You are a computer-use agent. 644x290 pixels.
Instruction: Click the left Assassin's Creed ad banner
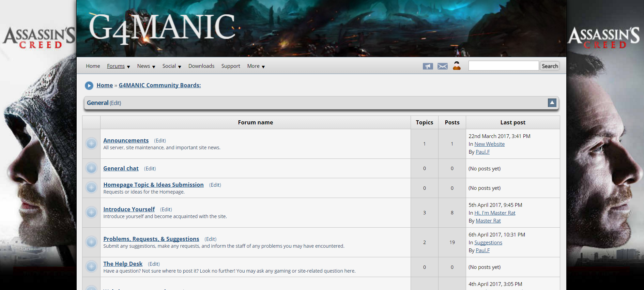(x=38, y=145)
